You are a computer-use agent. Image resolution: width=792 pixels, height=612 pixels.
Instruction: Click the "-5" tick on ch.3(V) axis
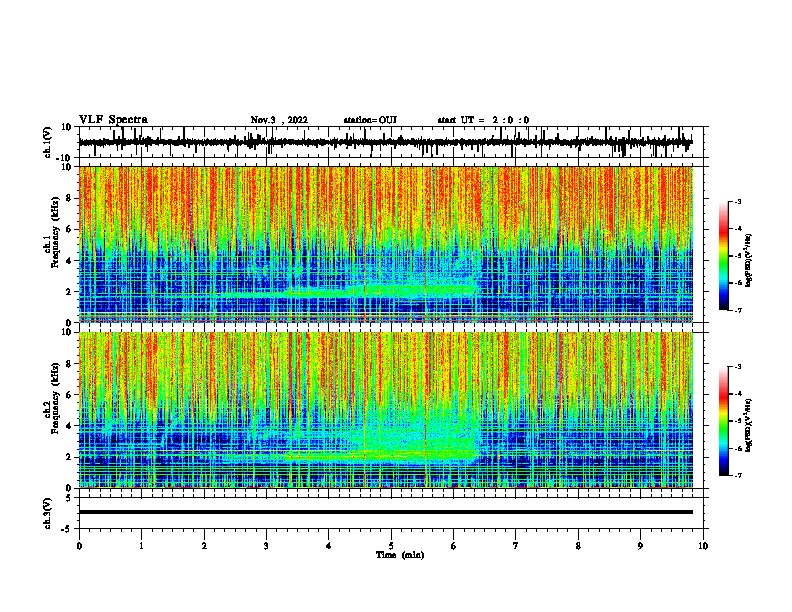pos(67,529)
